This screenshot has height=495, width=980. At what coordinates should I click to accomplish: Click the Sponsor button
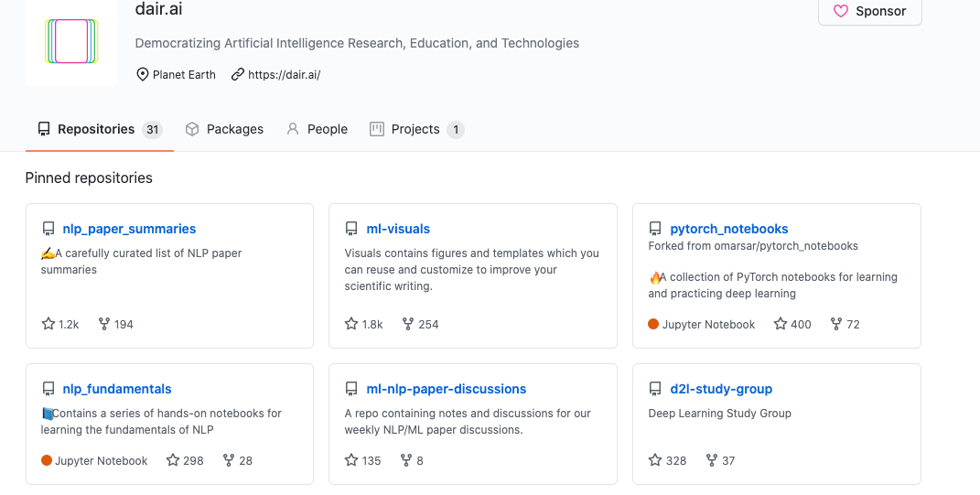click(869, 12)
